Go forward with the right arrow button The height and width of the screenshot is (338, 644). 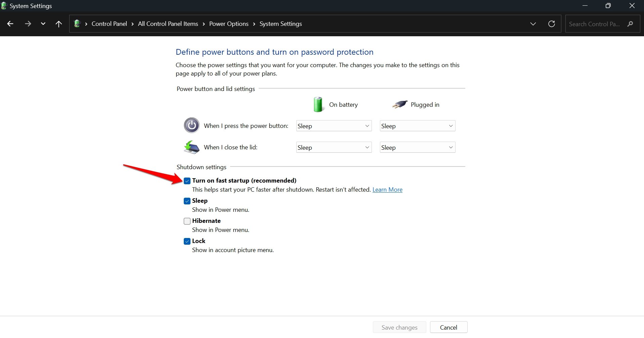(x=28, y=24)
